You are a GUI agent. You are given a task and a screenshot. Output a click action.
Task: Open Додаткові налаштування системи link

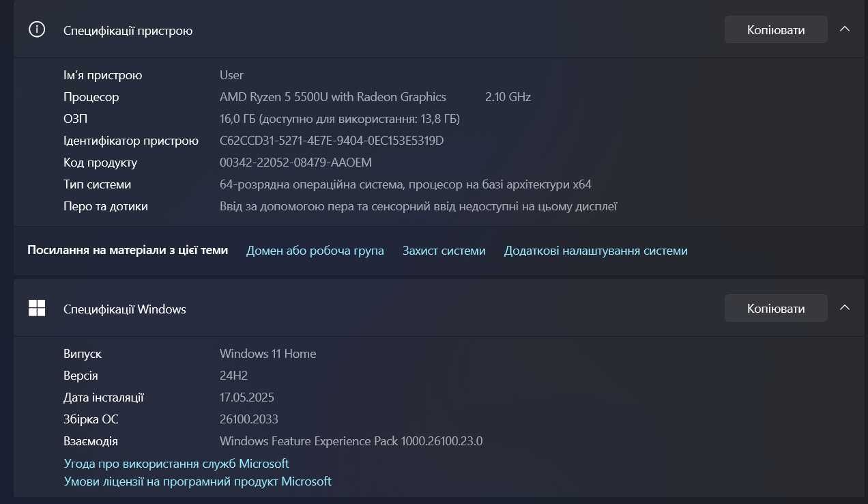596,251
